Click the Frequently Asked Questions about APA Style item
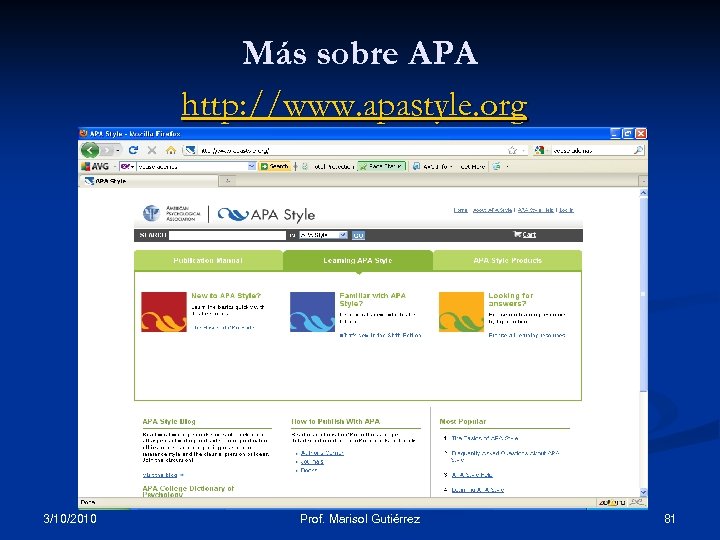720x540 pixels. (505, 456)
